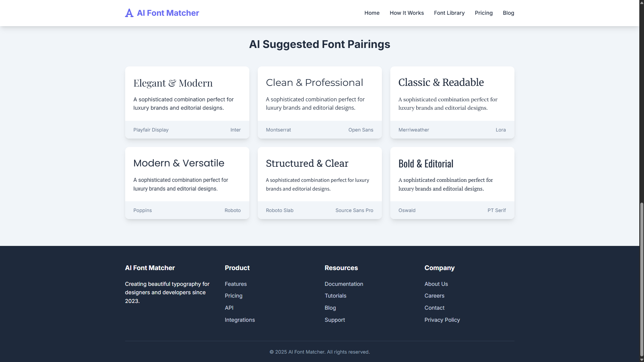
Task: Select the Modern & Versatile pairing card
Action: coord(187,183)
